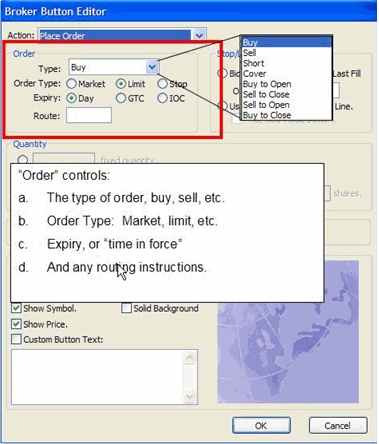Enable the Solid Background checkbox

click(x=126, y=308)
